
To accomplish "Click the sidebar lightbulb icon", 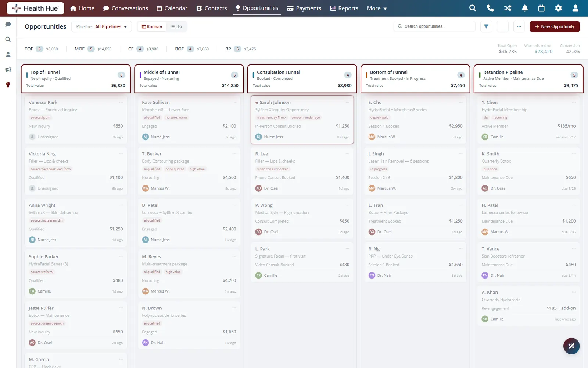I will coord(8,85).
